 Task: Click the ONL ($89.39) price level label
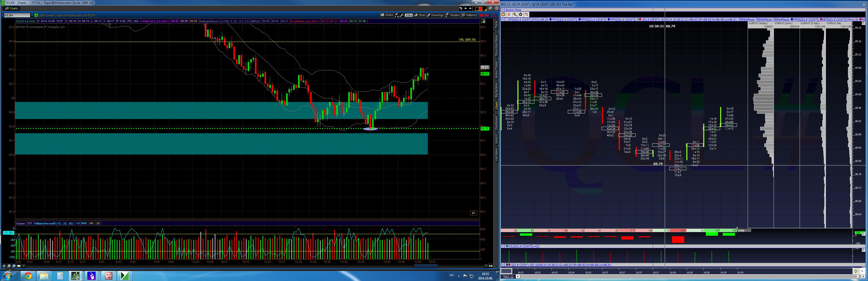(x=467, y=40)
